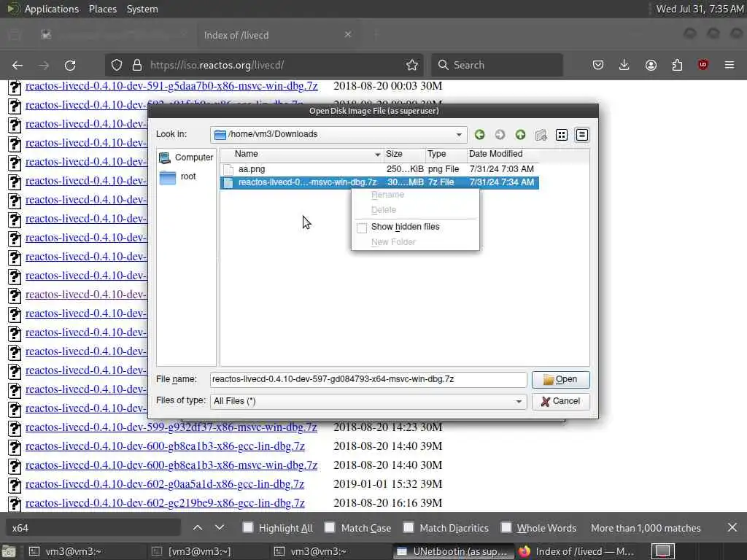Click the Cancel button in dialog
This screenshot has height=560, width=747.
click(560, 402)
